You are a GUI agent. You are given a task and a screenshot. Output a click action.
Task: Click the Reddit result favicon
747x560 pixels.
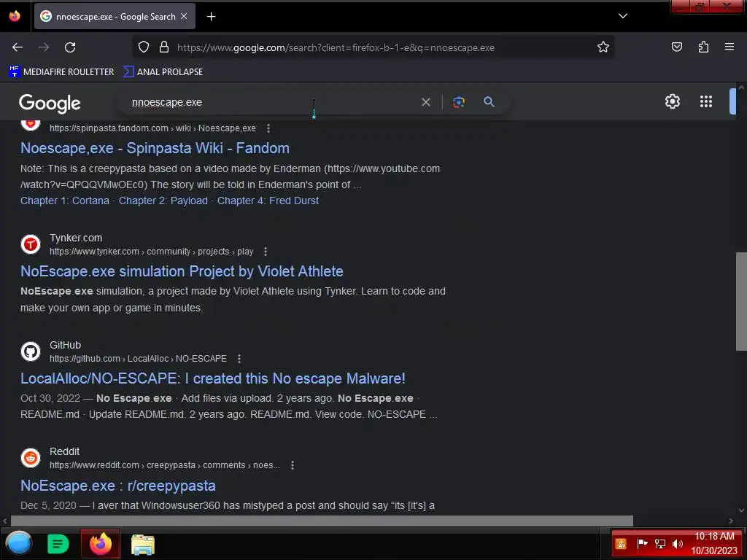(31, 458)
